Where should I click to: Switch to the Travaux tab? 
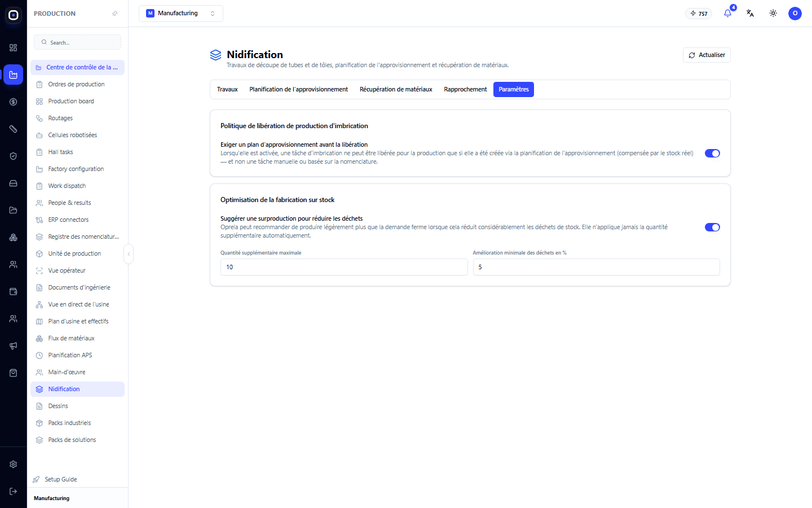tap(227, 89)
